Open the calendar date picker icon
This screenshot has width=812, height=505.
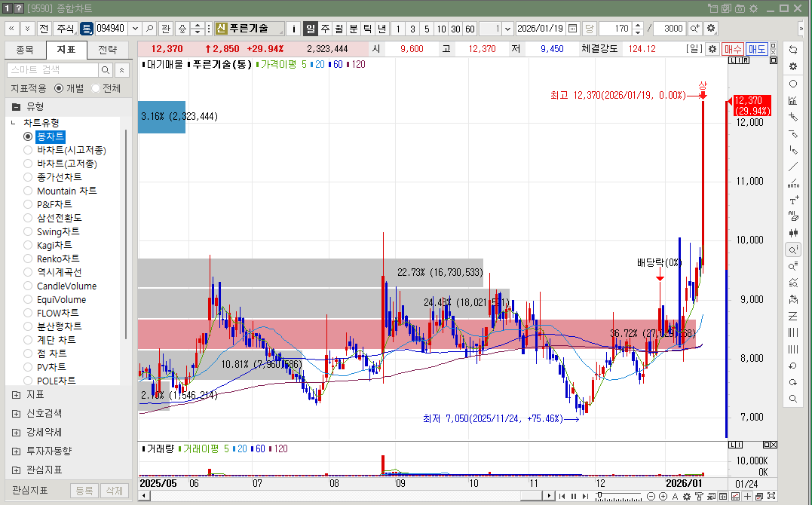pos(572,29)
